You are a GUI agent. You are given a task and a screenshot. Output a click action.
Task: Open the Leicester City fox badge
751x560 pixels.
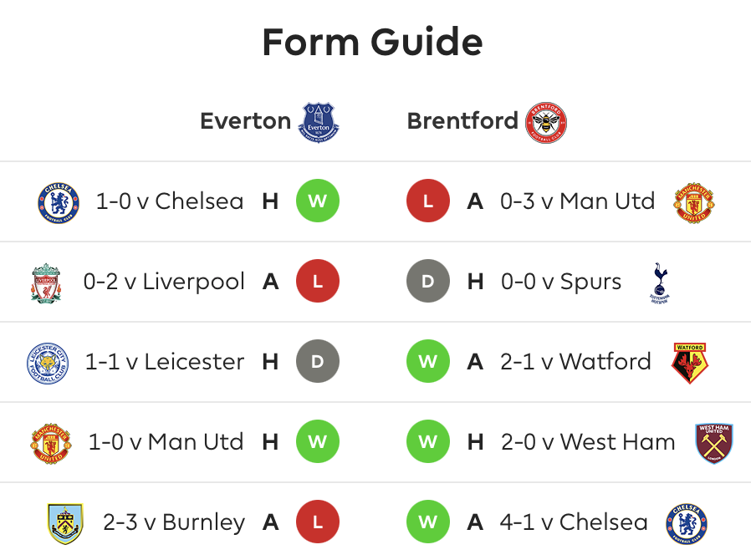click(x=48, y=364)
